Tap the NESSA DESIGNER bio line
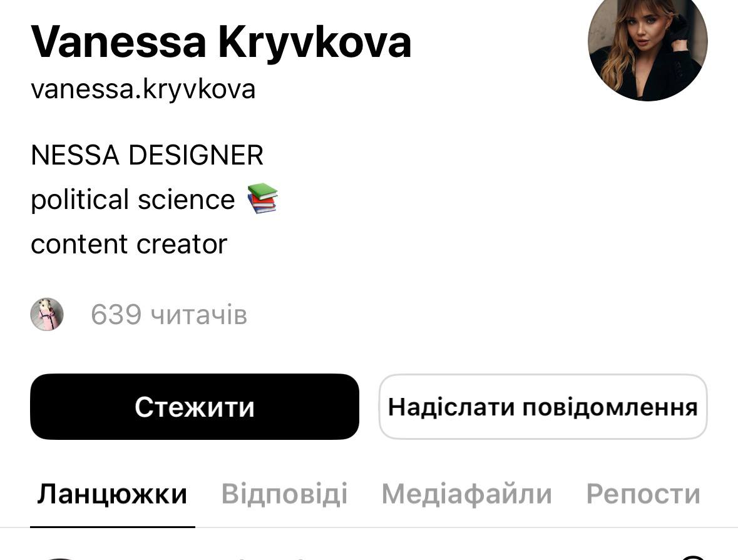The height and width of the screenshot is (560, 738). (147, 155)
